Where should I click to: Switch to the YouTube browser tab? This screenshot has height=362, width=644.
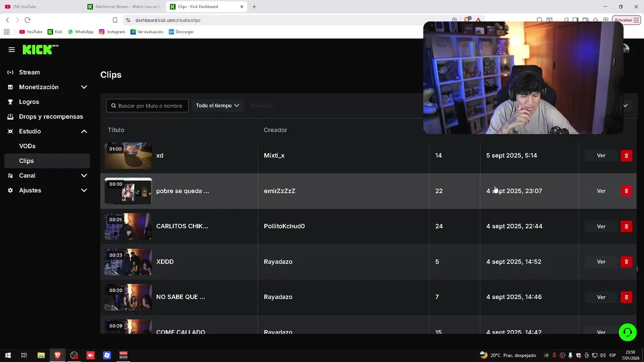40,7
